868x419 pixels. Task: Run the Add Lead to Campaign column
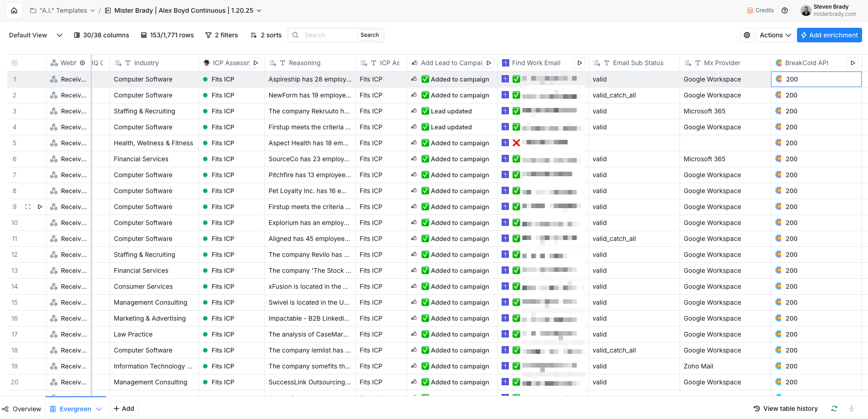coord(489,63)
